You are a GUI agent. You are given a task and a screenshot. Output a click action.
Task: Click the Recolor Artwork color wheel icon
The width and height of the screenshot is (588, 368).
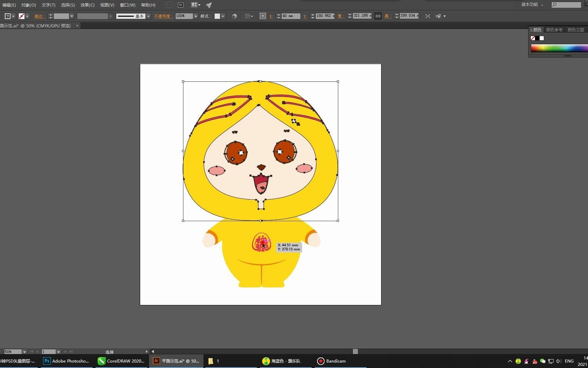234,16
